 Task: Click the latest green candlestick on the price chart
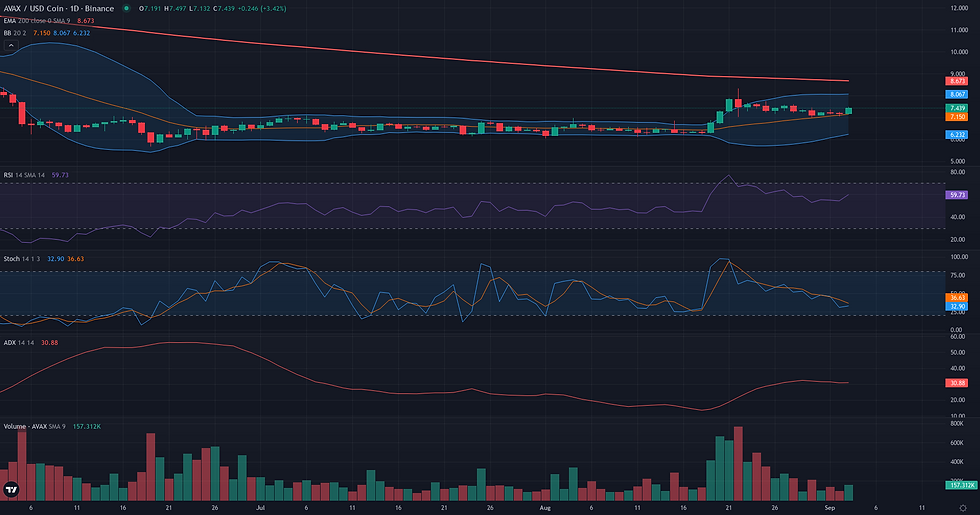[x=848, y=111]
